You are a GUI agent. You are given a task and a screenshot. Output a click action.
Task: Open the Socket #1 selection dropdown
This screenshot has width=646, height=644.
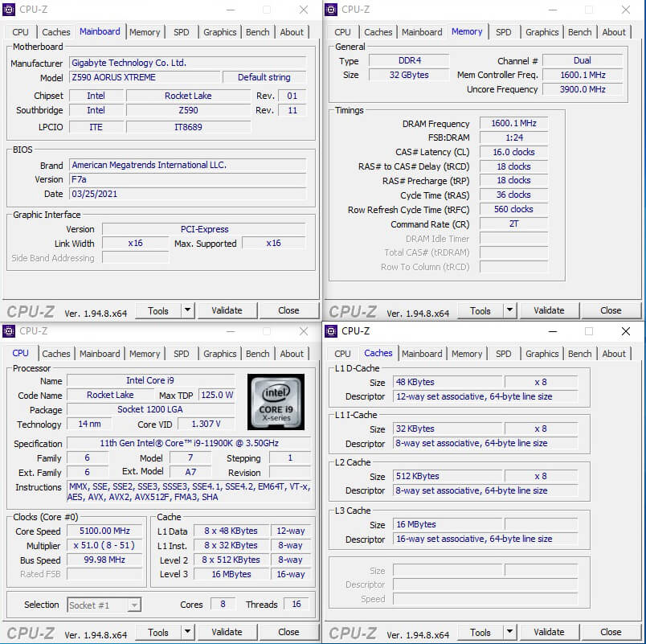(x=104, y=605)
